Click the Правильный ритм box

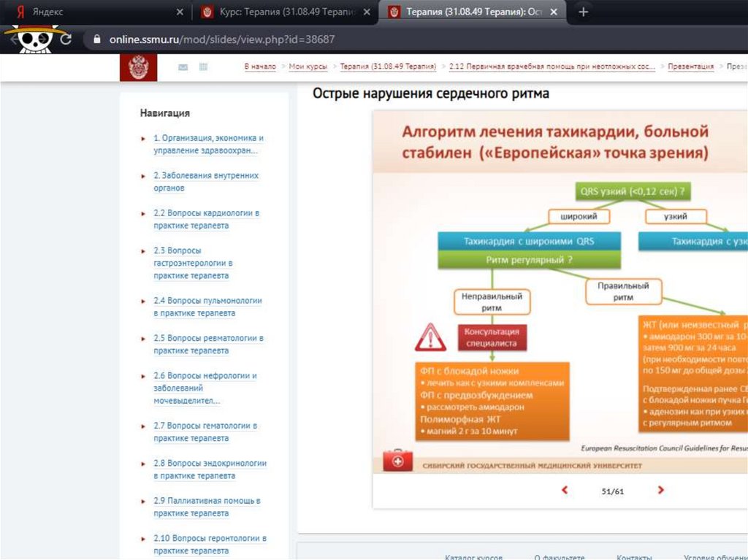pyautogui.click(x=624, y=291)
